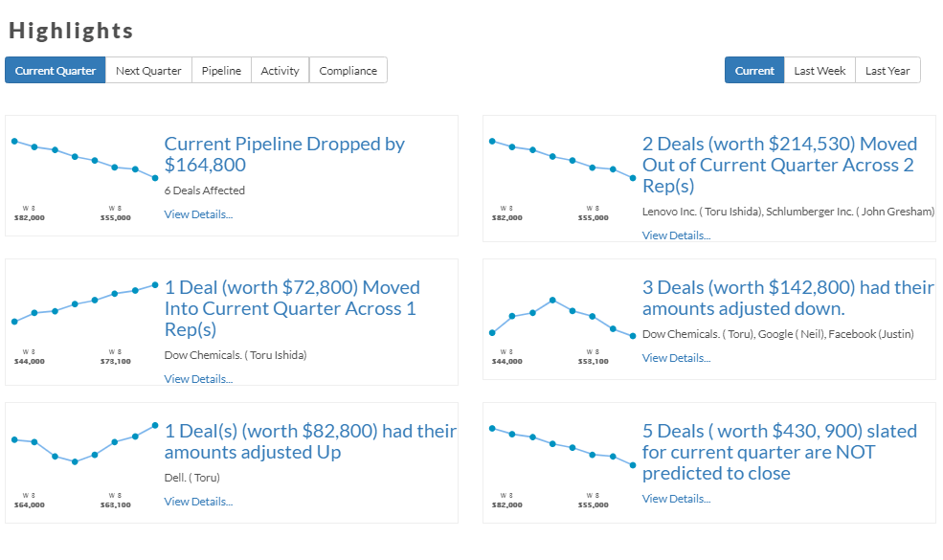Switch time range to Last Year
This screenshot has height=560, width=943.
[x=887, y=71]
